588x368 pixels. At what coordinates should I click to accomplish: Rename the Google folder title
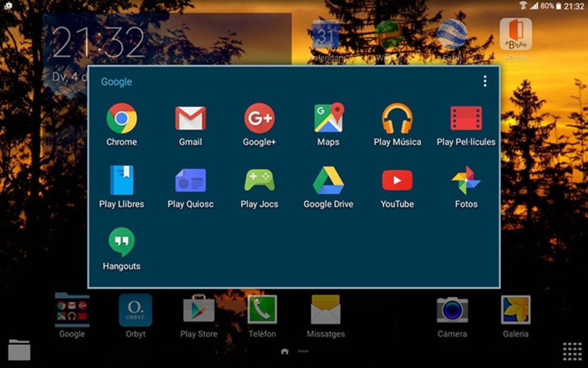(x=117, y=82)
